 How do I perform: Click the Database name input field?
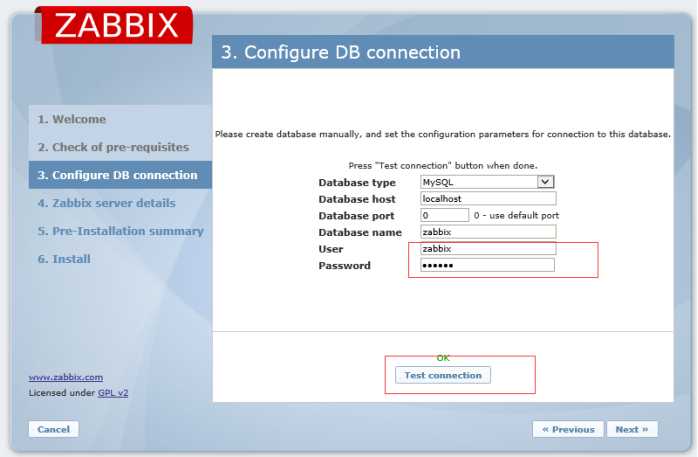click(x=488, y=232)
